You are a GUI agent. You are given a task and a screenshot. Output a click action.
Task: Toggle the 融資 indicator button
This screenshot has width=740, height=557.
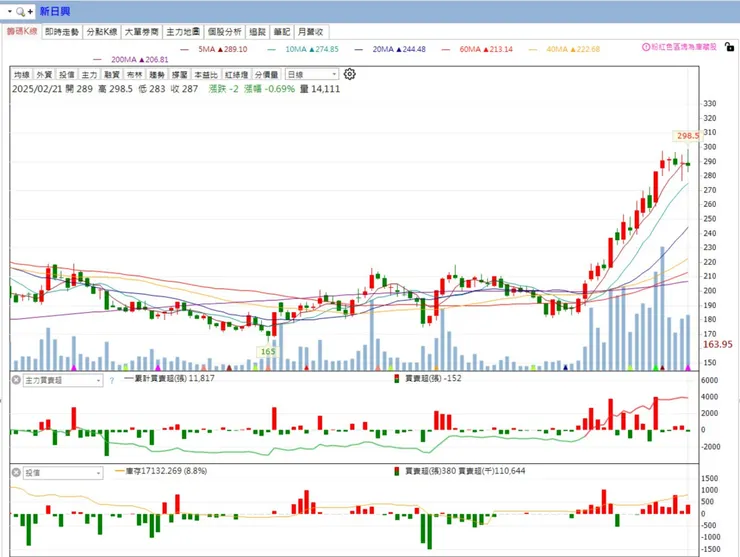(112, 75)
